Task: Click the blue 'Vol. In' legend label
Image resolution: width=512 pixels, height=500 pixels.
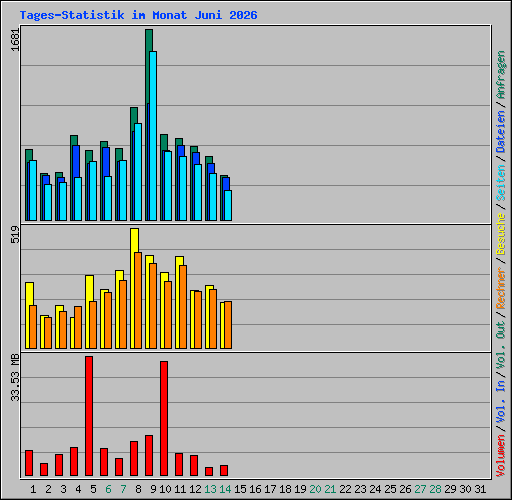Action: click(501, 402)
